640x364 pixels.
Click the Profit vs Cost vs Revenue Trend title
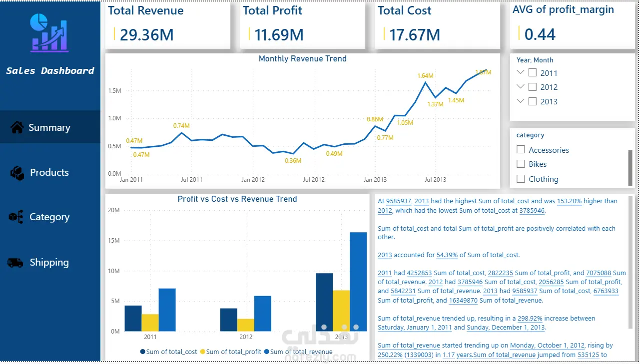(237, 199)
